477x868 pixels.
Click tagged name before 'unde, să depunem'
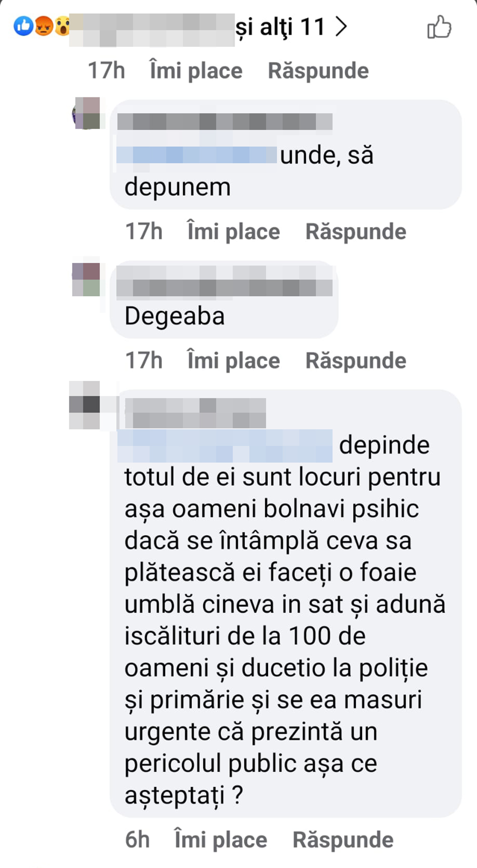click(x=197, y=155)
